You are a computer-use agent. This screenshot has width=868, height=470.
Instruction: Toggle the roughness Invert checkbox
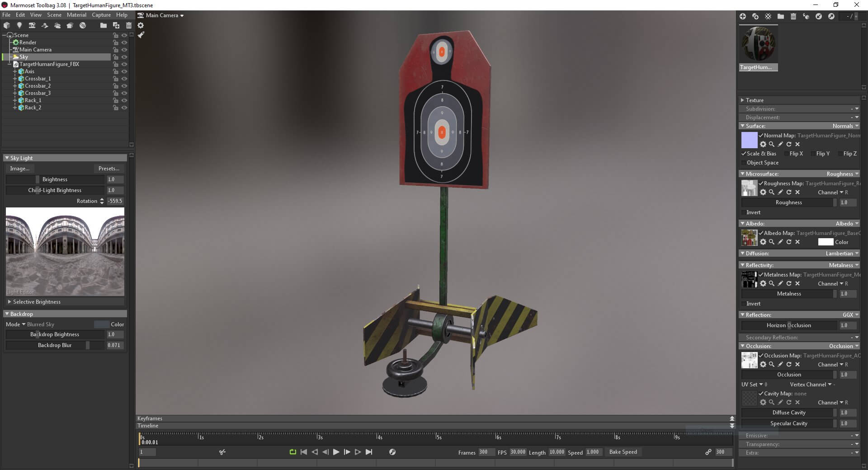pyautogui.click(x=744, y=212)
